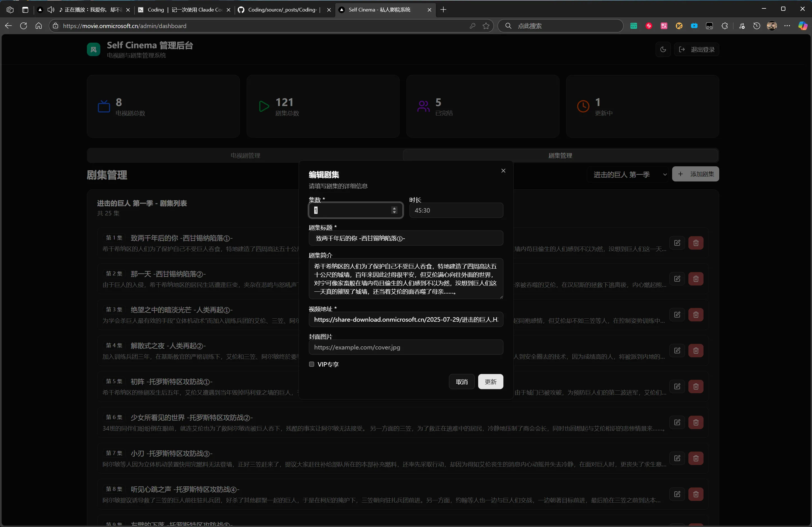Delete episode 第 4 集 trash icon
Image resolution: width=812 pixels, height=527 pixels.
(x=696, y=351)
